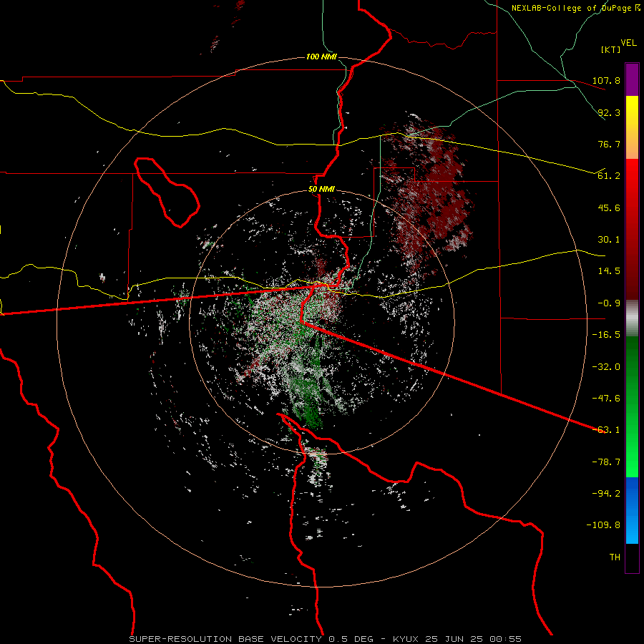Pick the purple segment of velocity color bar
Viewport: 644px width, 644px height.
pos(632,79)
